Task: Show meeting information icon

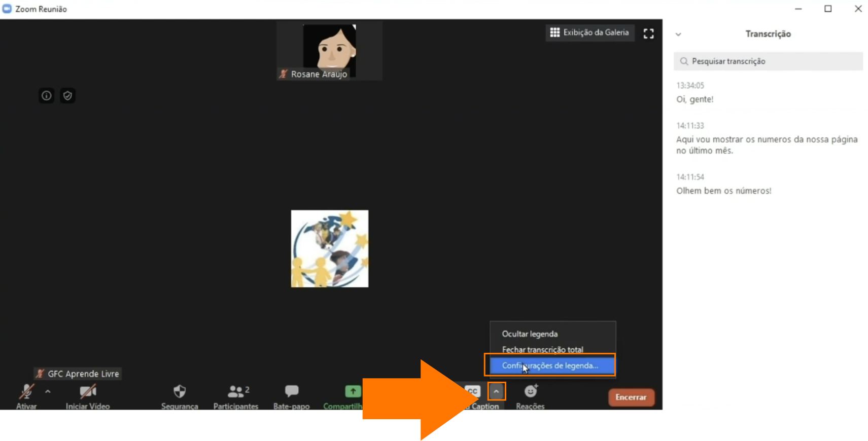Action: pos(47,95)
